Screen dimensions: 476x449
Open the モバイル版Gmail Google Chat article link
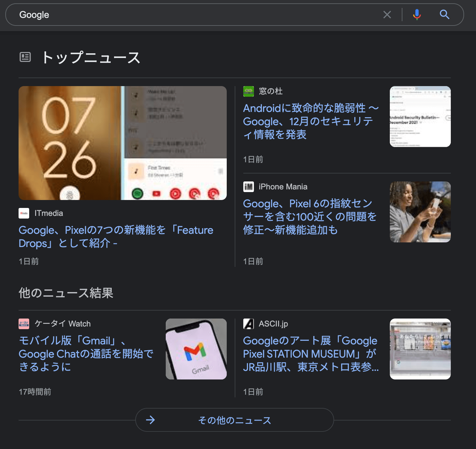tap(86, 354)
